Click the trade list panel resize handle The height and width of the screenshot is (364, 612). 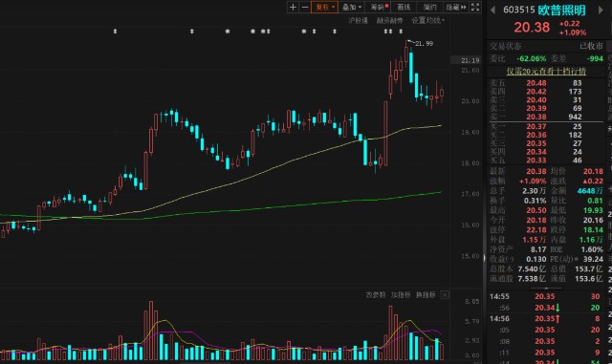pyautogui.click(x=546, y=289)
